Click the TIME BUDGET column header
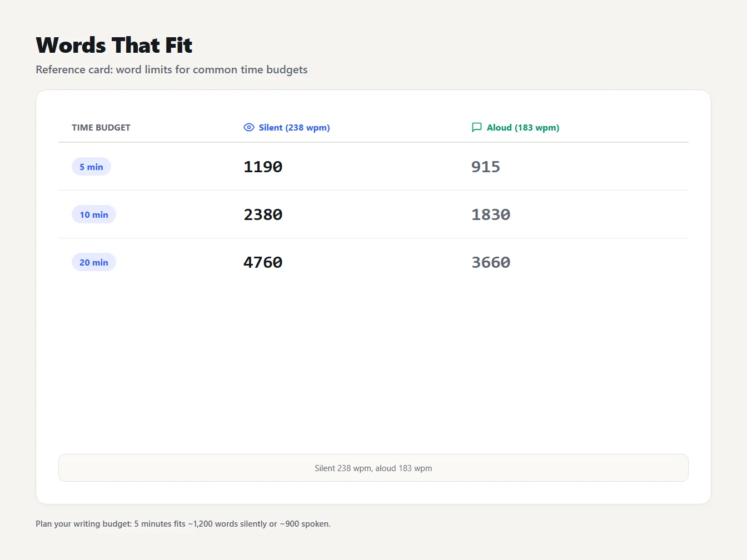The width and height of the screenshot is (747, 560). tap(101, 127)
